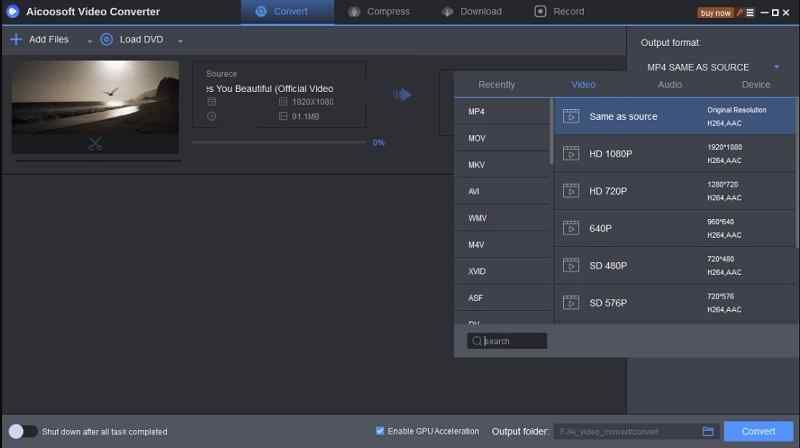This screenshot has height=448, width=800.
Task: Select XVID in the format list
Action: click(x=502, y=271)
